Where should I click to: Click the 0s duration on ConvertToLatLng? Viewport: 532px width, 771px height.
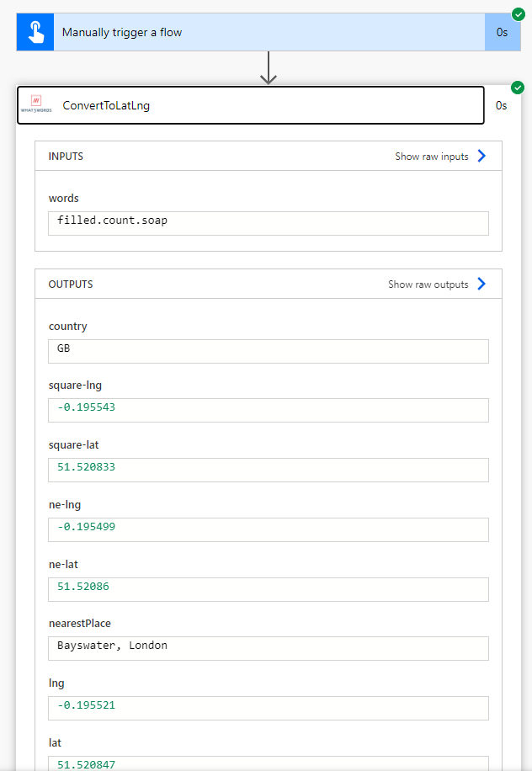coord(501,105)
